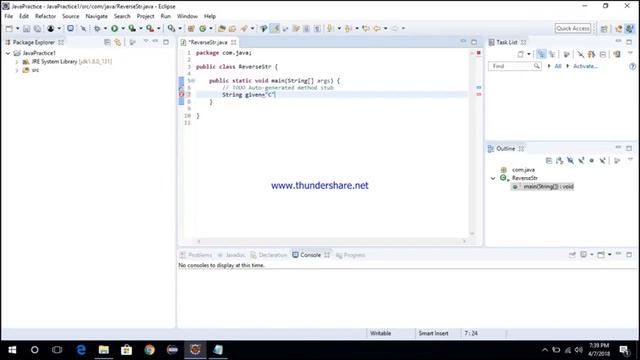Click the Java perspective icon
This screenshot has width=640, height=360.
[630, 29]
